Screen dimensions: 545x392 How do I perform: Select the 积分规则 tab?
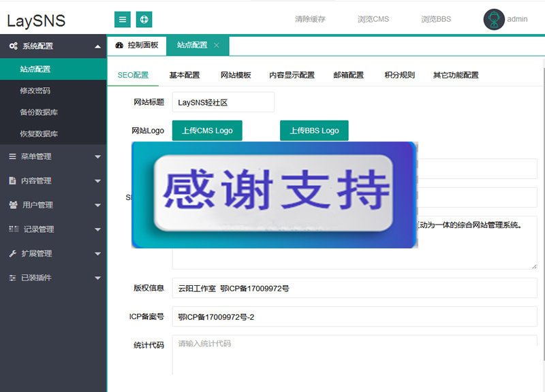tap(401, 75)
